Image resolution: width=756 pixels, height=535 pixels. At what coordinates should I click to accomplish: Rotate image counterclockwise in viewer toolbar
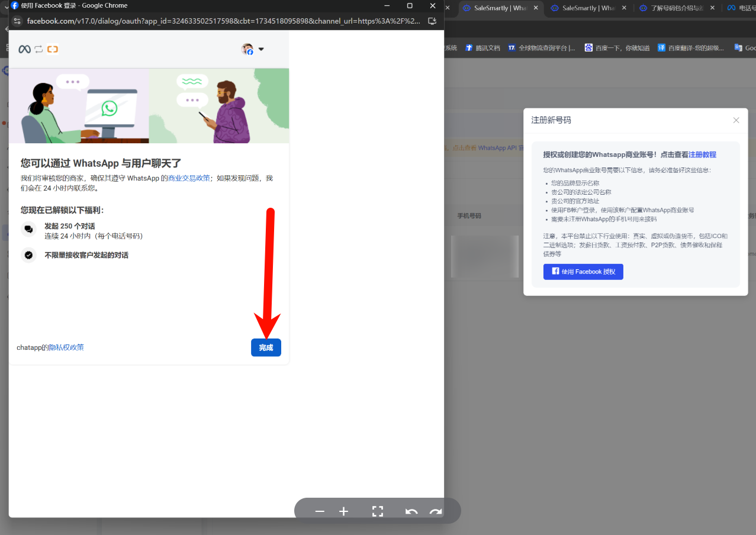(x=411, y=511)
